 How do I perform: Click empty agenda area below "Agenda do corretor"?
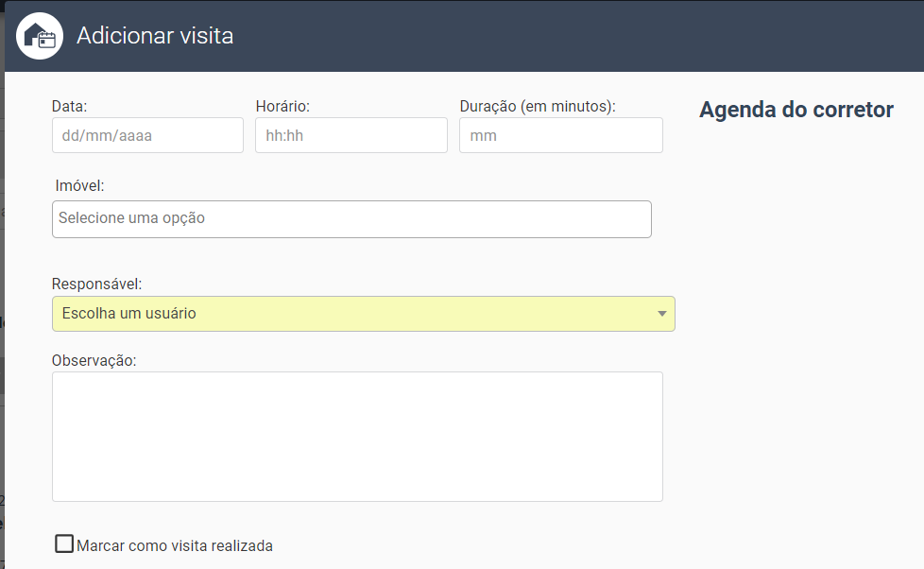coord(796,331)
